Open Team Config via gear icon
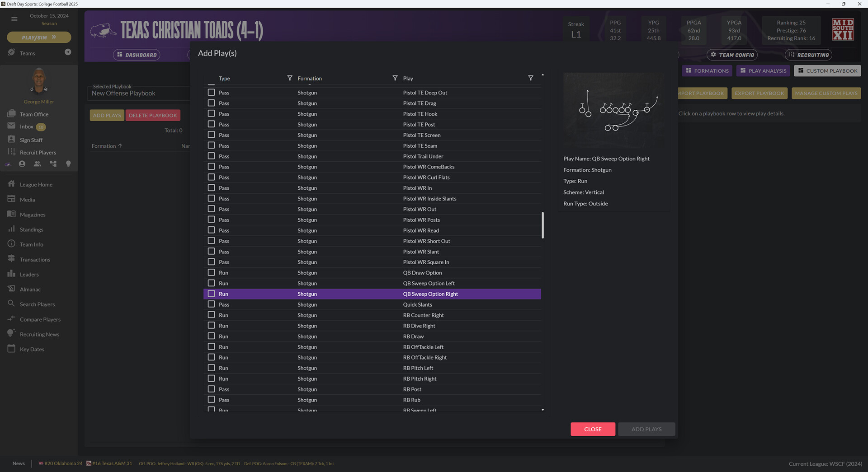 [732, 55]
